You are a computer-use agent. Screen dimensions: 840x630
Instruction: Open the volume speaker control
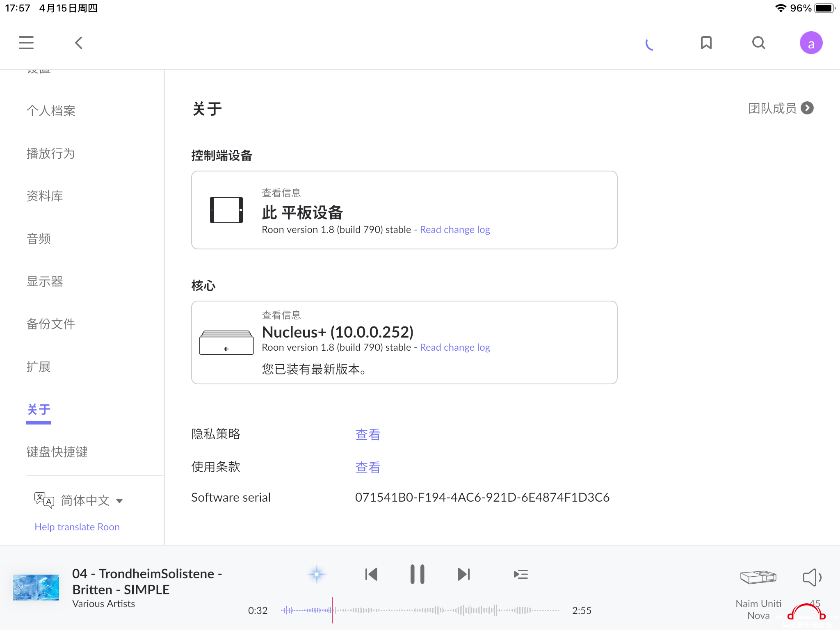point(812,577)
